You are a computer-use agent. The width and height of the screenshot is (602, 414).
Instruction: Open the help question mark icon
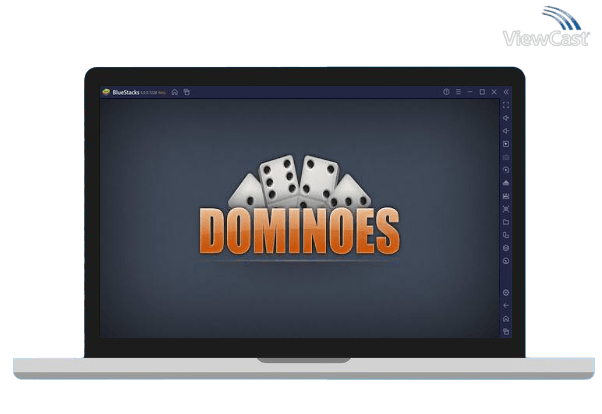(446, 92)
